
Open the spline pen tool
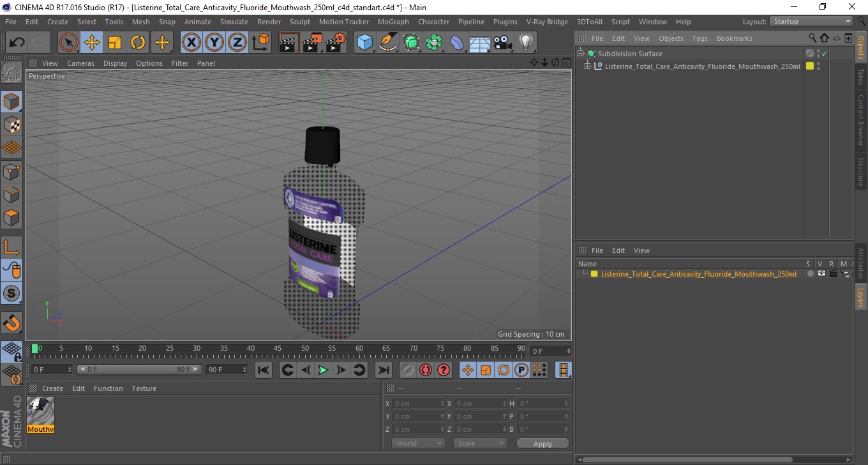tap(388, 43)
